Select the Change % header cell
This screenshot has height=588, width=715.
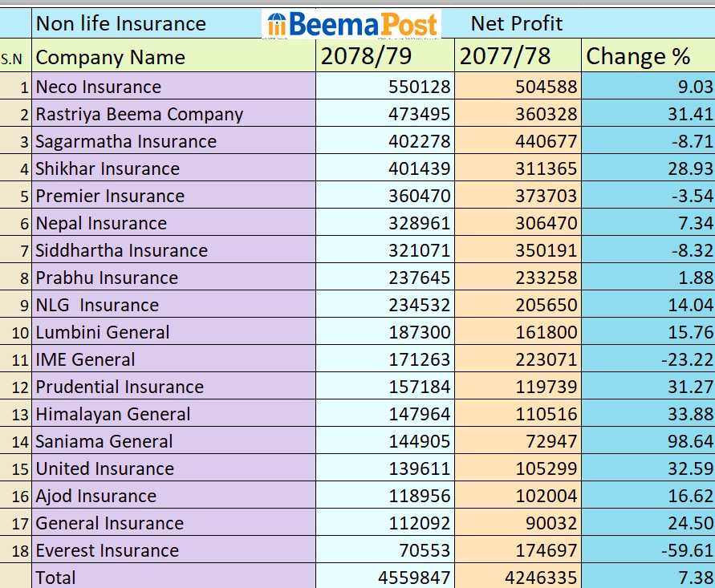[x=639, y=57]
